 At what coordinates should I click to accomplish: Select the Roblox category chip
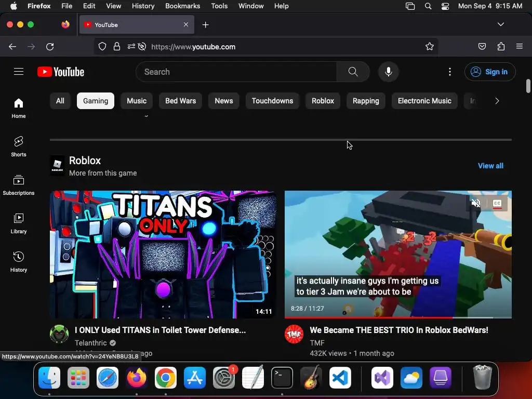click(x=323, y=101)
